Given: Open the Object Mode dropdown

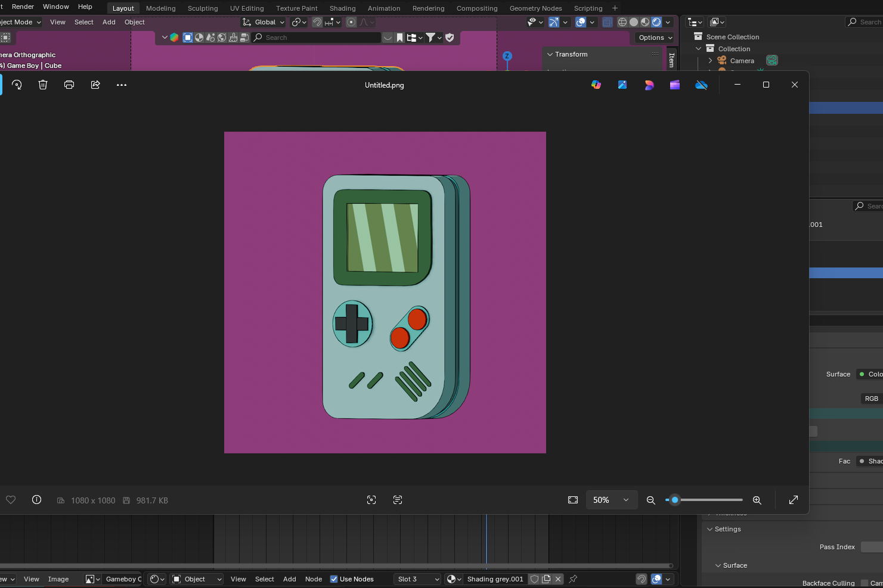Looking at the screenshot, I should (x=20, y=22).
